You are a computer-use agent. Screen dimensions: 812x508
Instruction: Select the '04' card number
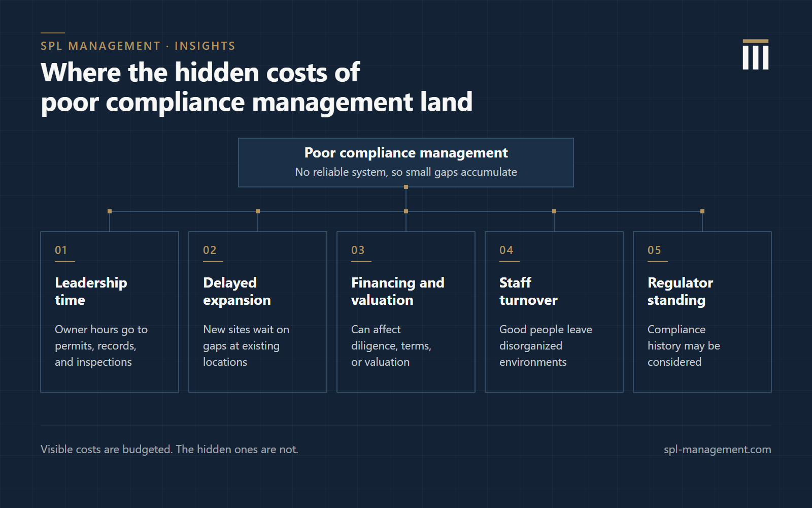point(506,250)
